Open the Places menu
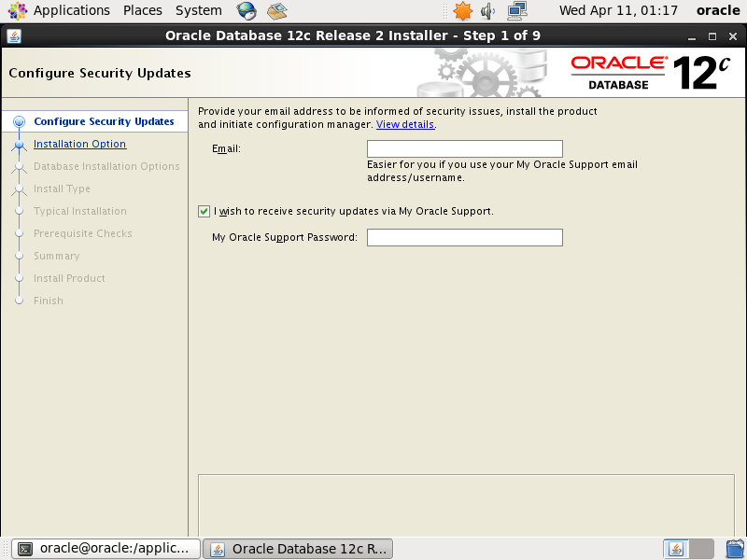This screenshot has height=560, width=747. [143, 10]
